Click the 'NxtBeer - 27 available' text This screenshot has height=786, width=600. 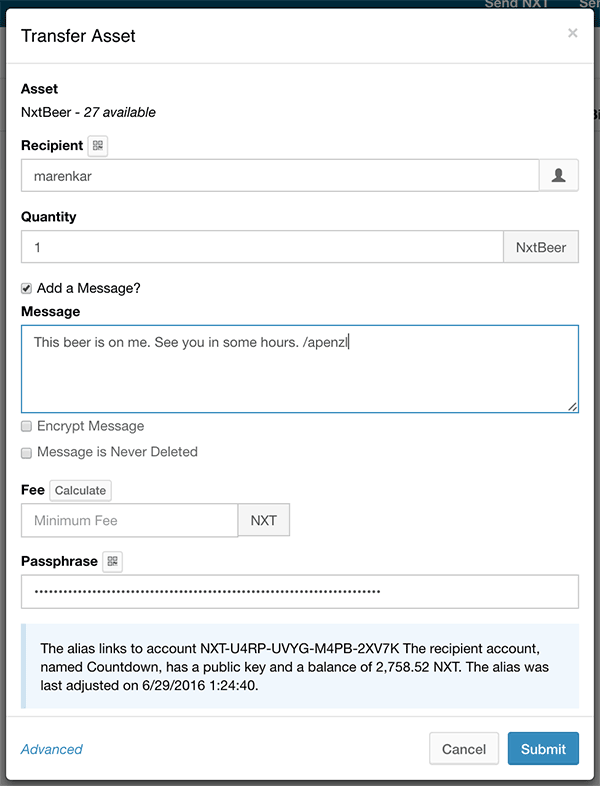coord(88,112)
